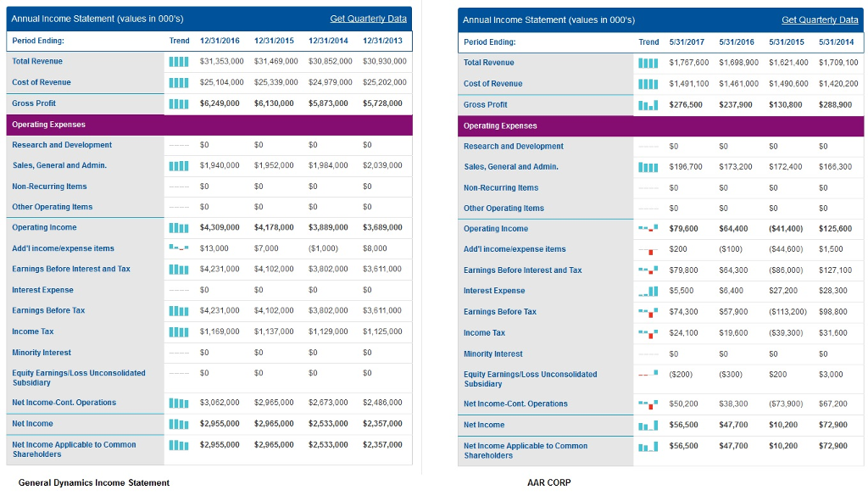The image size is (868, 501).
Task: Click AAR CORP caption below table
Action: pos(549,482)
